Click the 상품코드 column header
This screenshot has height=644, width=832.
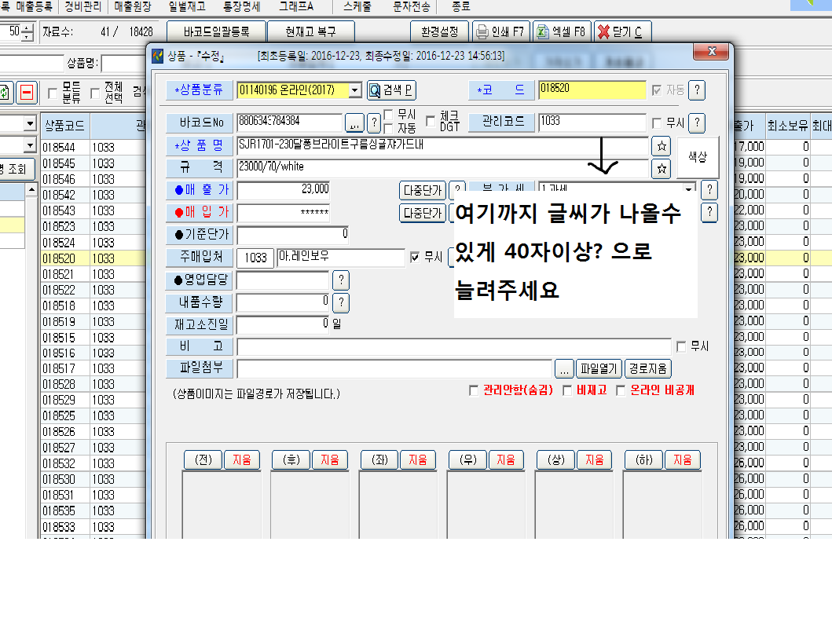point(64,126)
